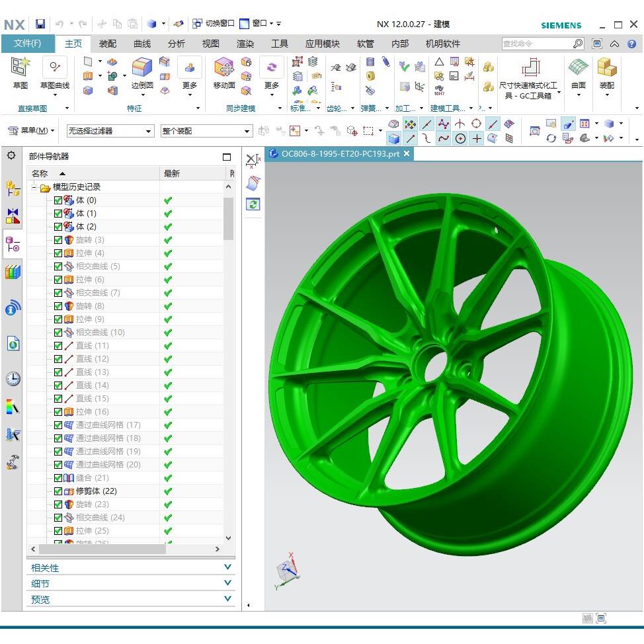This screenshot has height=644, width=644.
Task: Open the History clock icon in the sidebar
Action: pos(13,378)
